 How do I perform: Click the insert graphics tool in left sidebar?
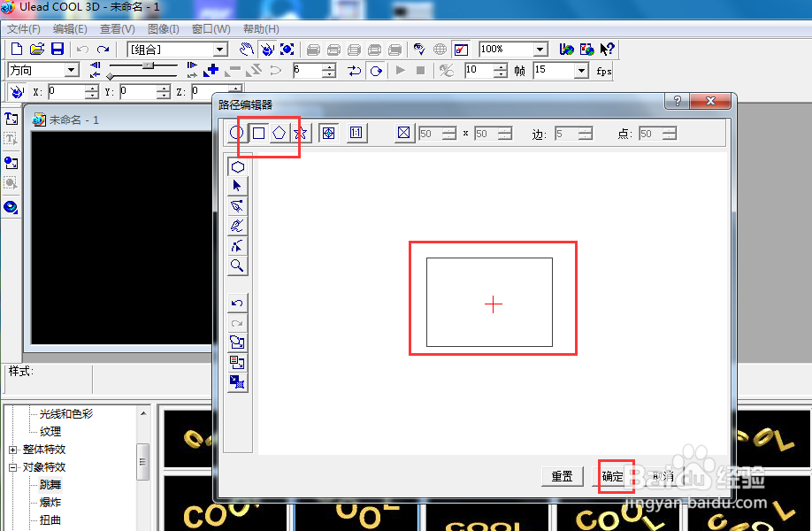(x=11, y=163)
